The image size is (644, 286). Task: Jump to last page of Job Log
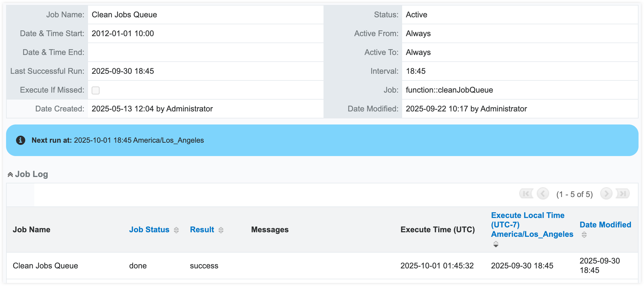click(x=623, y=194)
